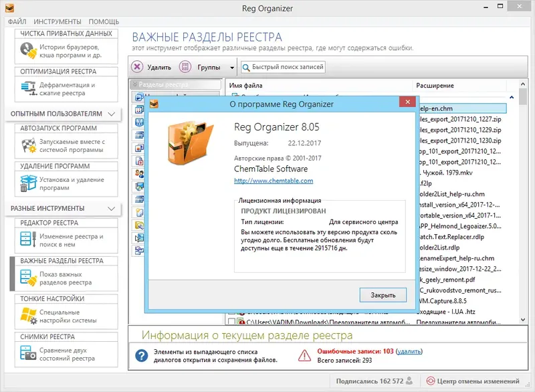Click the red warning triangle icon

click(x=304, y=355)
